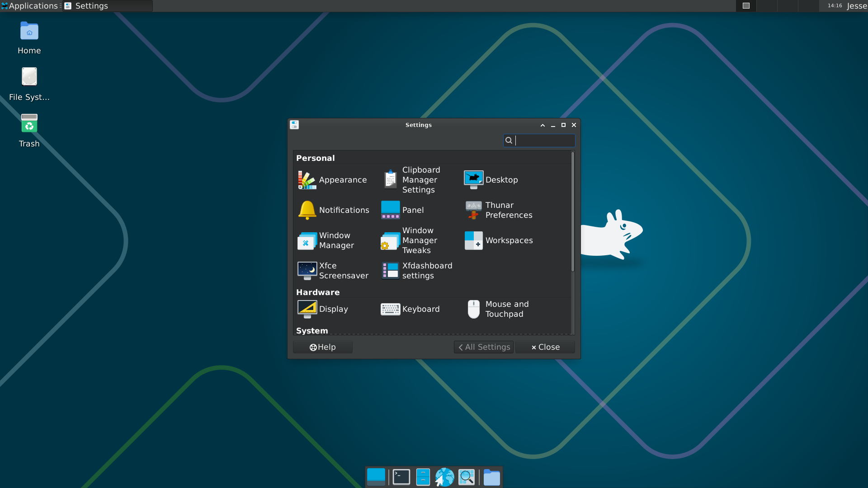This screenshot has width=868, height=488.
Task: Open the Applications menu
Action: tap(30, 6)
